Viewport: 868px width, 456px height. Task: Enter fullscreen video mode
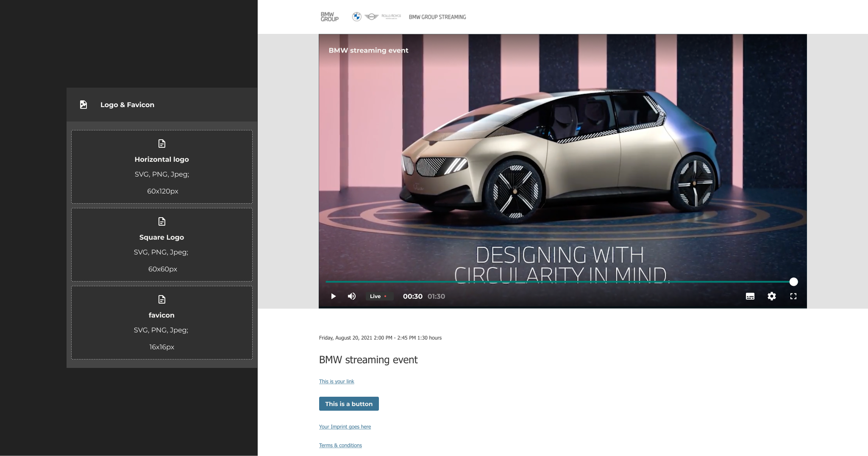click(793, 296)
